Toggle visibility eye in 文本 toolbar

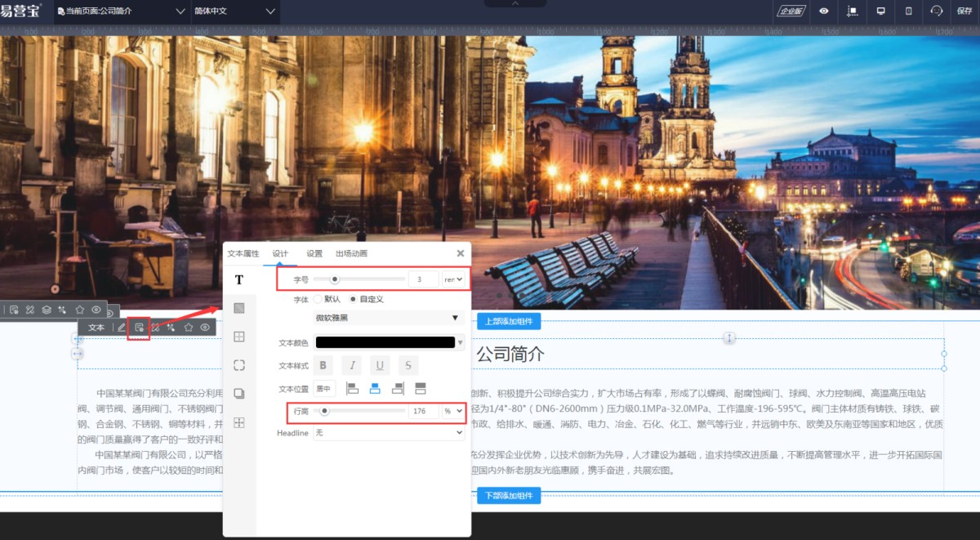pos(206,328)
